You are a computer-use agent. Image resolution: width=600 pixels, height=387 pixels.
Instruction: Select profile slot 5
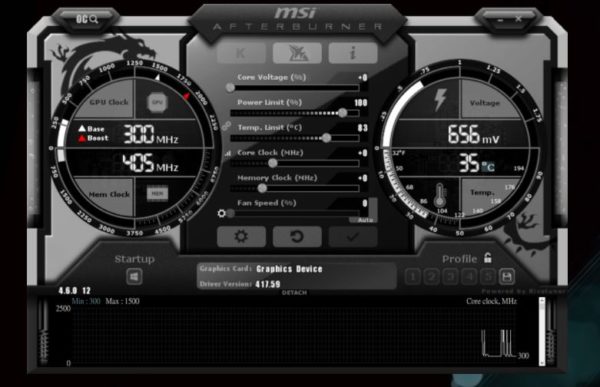coord(488,277)
